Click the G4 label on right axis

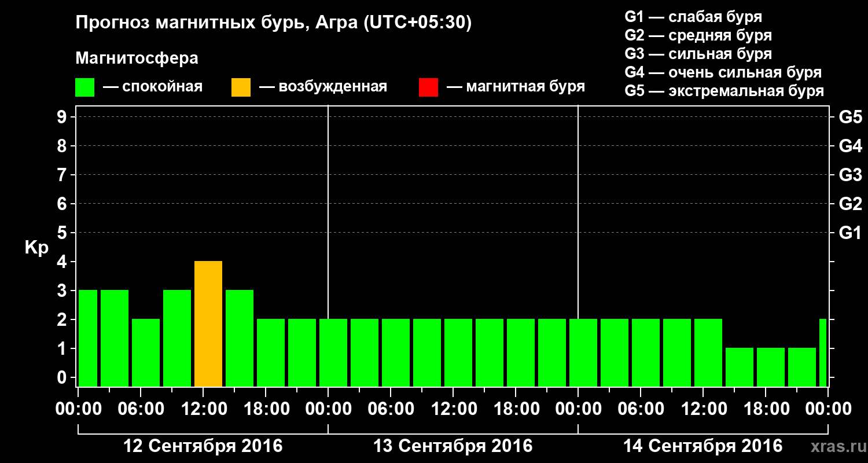[x=851, y=146]
